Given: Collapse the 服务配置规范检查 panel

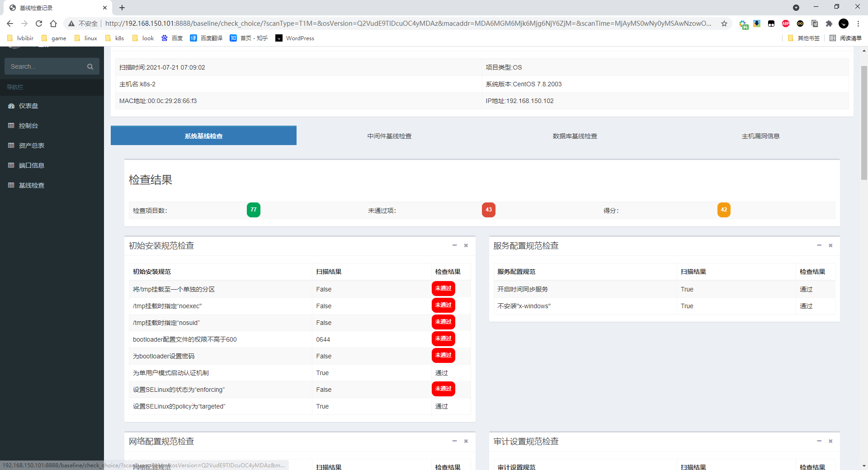Looking at the screenshot, I should coord(819,245).
